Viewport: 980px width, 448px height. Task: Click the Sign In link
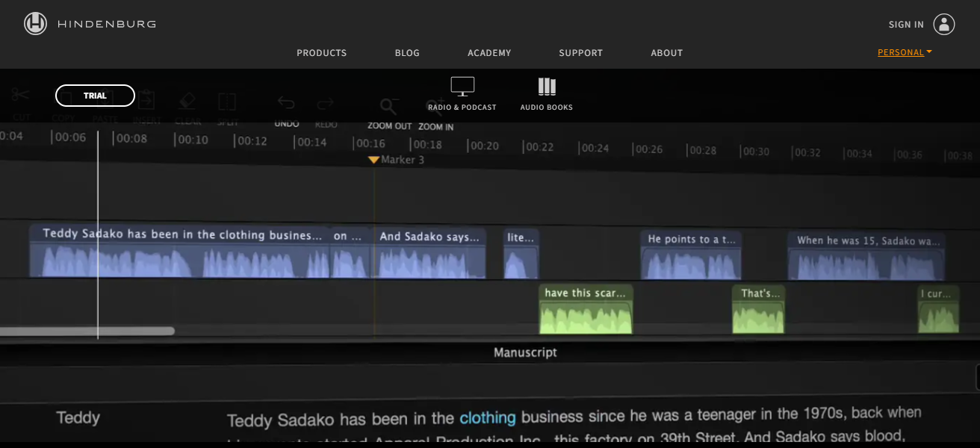tap(906, 25)
